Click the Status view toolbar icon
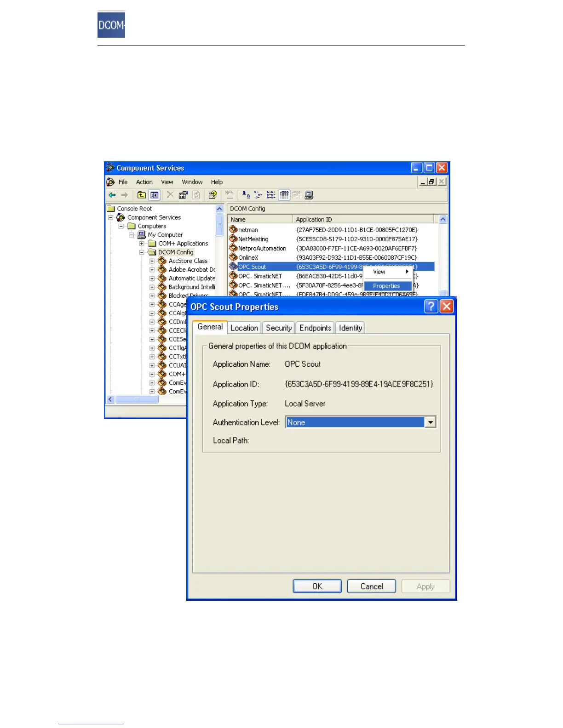This screenshot has width=563, height=728. point(297,195)
